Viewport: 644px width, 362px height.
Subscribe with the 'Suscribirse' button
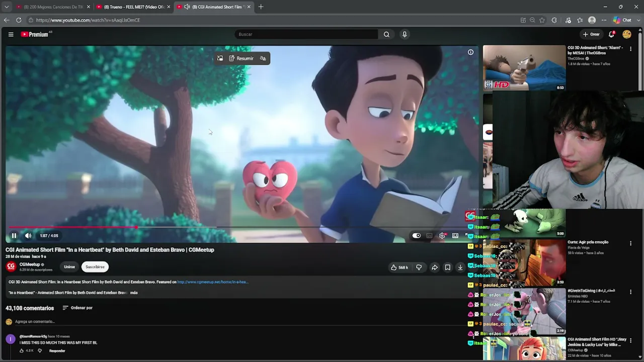(x=95, y=267)
